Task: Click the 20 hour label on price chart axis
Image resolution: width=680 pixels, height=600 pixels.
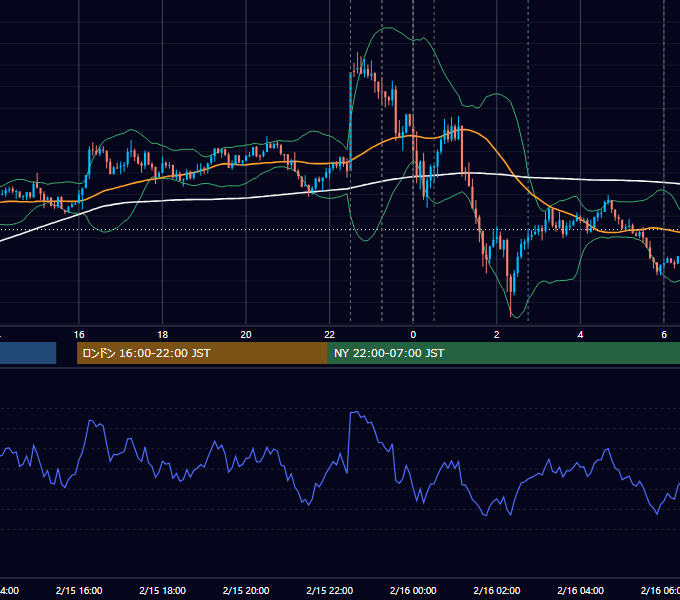Action: point(246,335)
